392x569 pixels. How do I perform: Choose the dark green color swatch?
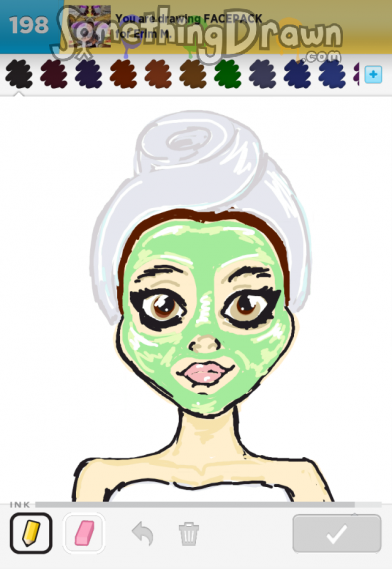click(228, 74)
